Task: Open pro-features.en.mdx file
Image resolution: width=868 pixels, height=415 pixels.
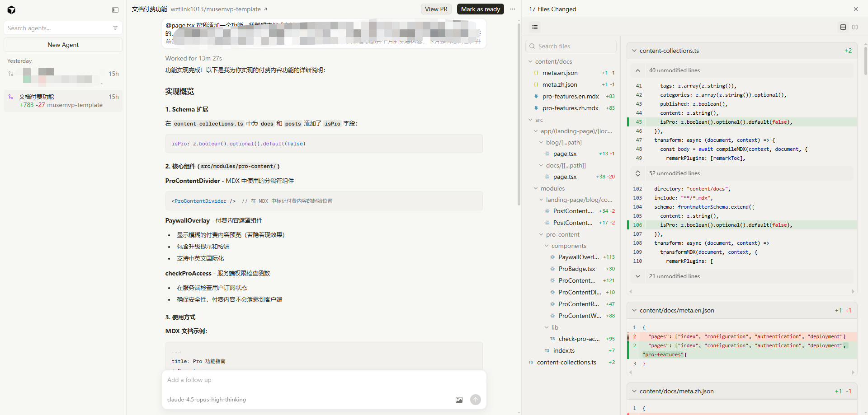Action: [x=571, y=96]
